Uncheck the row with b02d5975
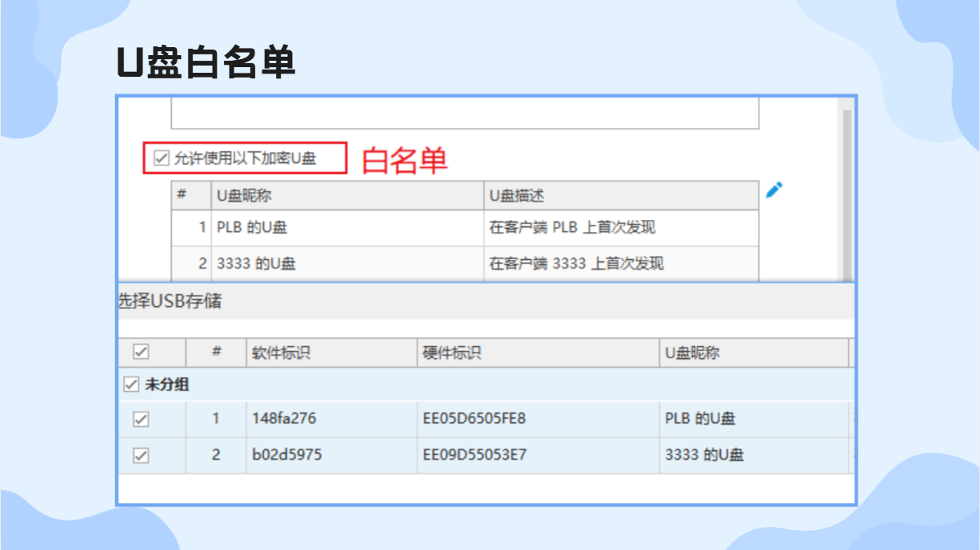The height and width of the screenshot is (550, 980). coord(141,456)
